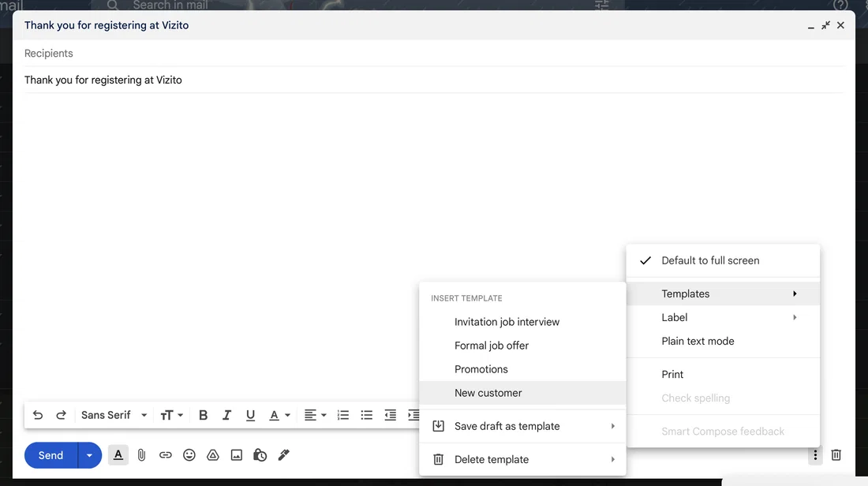Expand the Send options arrow
Screen dimensions: 868x486
click(88, 454)
